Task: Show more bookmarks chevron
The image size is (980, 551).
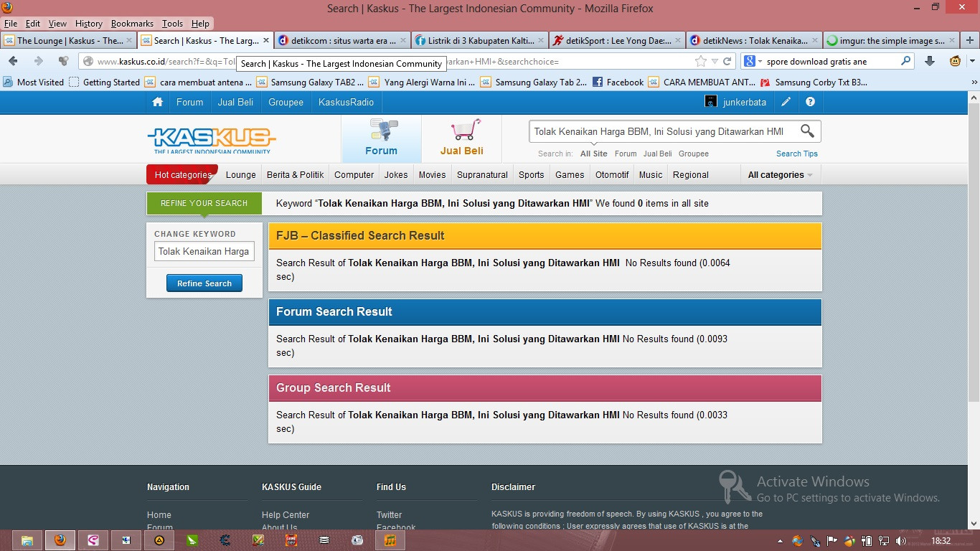Action: [974, 83]
